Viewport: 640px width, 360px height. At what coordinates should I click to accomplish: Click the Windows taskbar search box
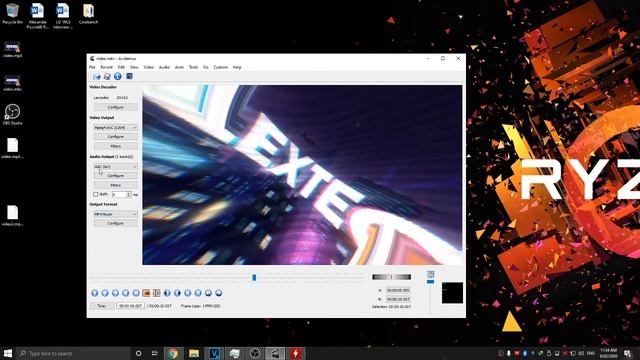[x=73, y=353]
